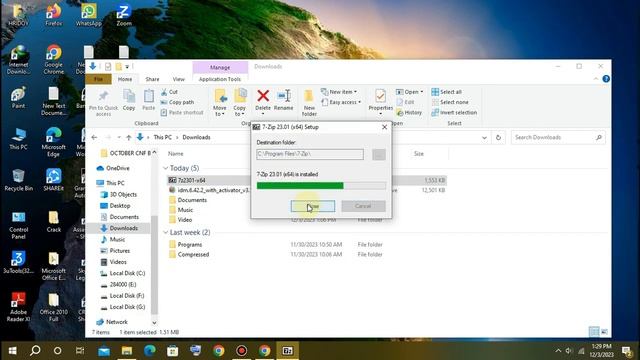Screen dimensions: 640x360
Task: Click the taskbar search icon
Action: (35, 351)
